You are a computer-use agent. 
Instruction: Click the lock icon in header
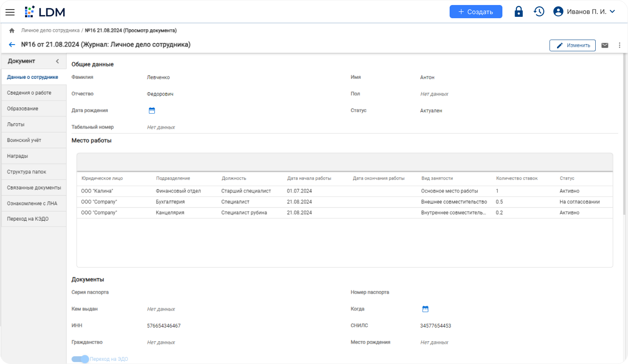(x=519, y=12)
